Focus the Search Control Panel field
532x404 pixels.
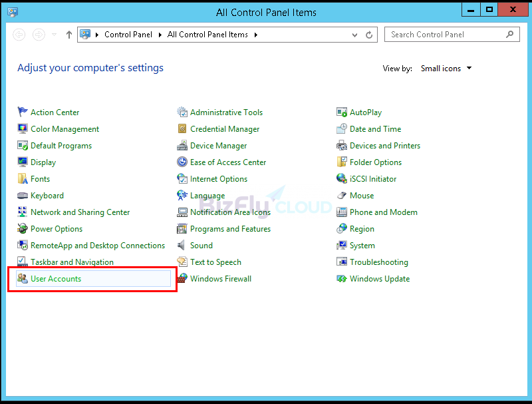click(452, 35)
